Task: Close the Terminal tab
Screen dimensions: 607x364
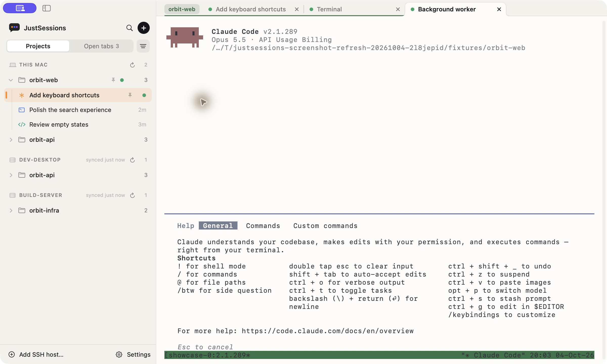Action: 398,9
